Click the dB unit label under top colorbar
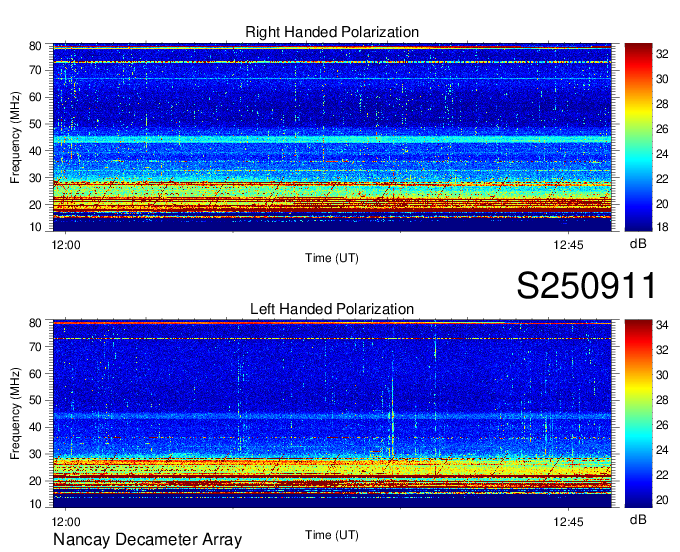The height and width of the screenshot is (552, 680). point(637,244)
